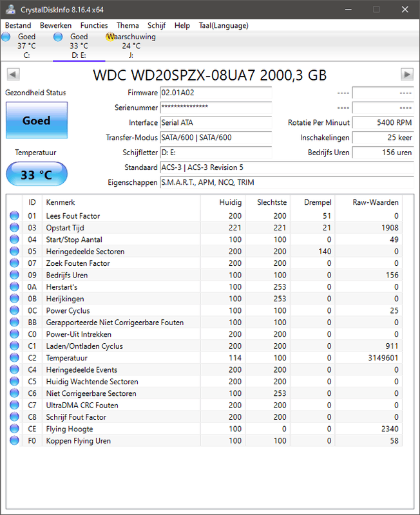Click the blue status orb for Start/Stop Aantal
Viewport: 420px width, 515px height.
pyautogui.click(x=14, y=239)
